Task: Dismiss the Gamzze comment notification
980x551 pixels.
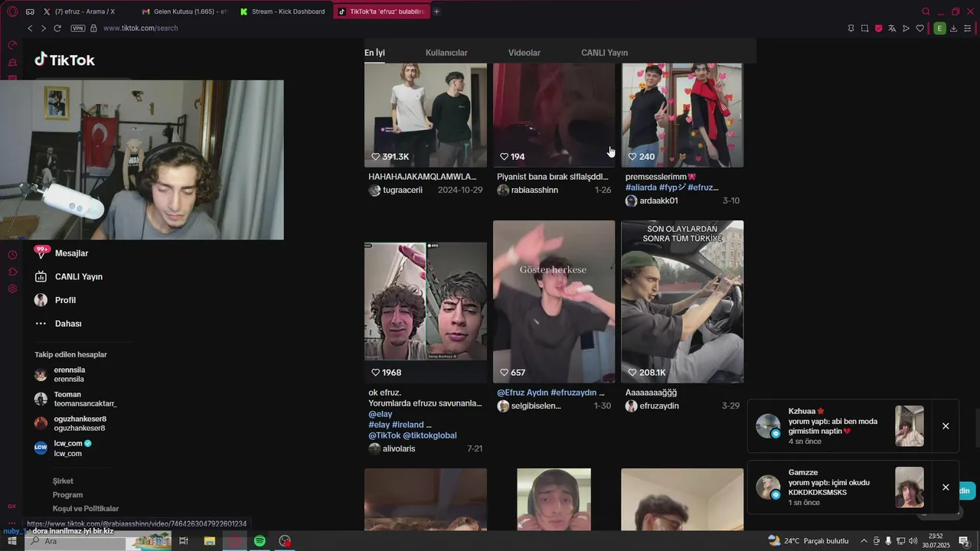Action: tap(946, 487)
